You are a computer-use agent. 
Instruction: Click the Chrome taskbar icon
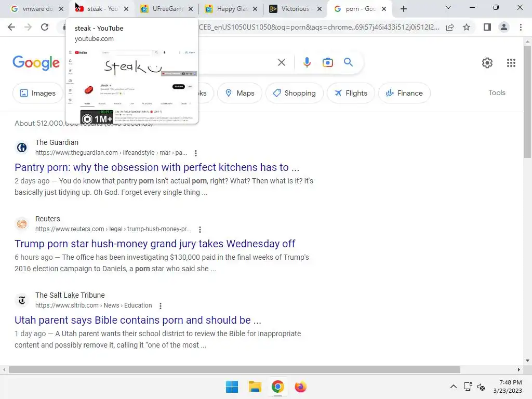click(x=277, y=387)
